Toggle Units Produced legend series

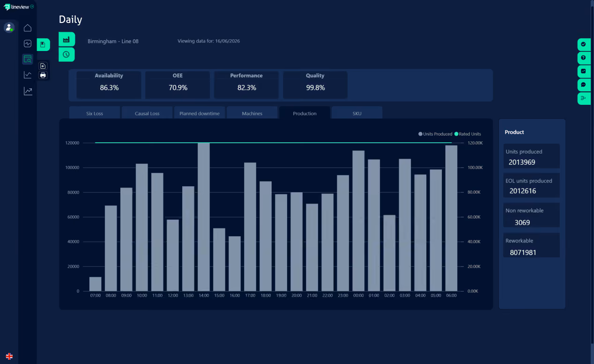click(435, 134)
